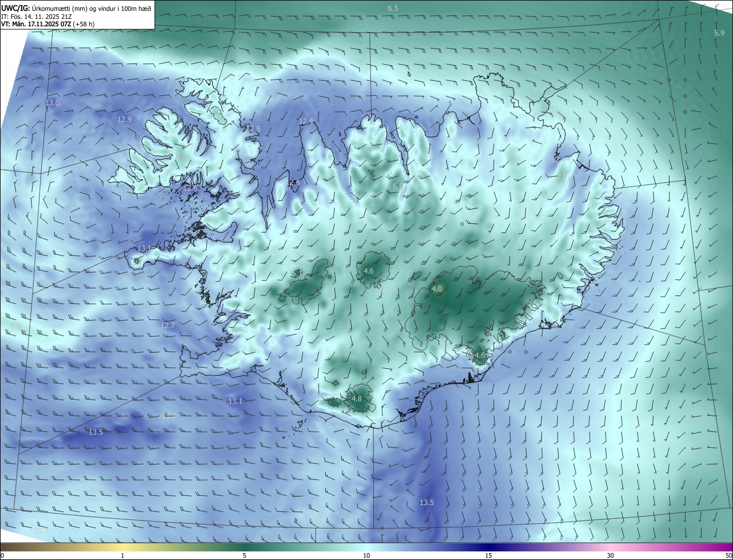Click the 50 tick on the color scale
Screen dimensions: 733x560
coord(728,555)
